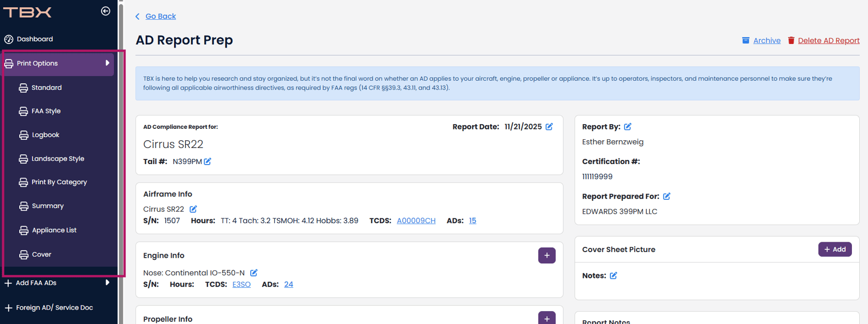Collapse the Print Options menu
Screen dimensions: 868x324
58,63
